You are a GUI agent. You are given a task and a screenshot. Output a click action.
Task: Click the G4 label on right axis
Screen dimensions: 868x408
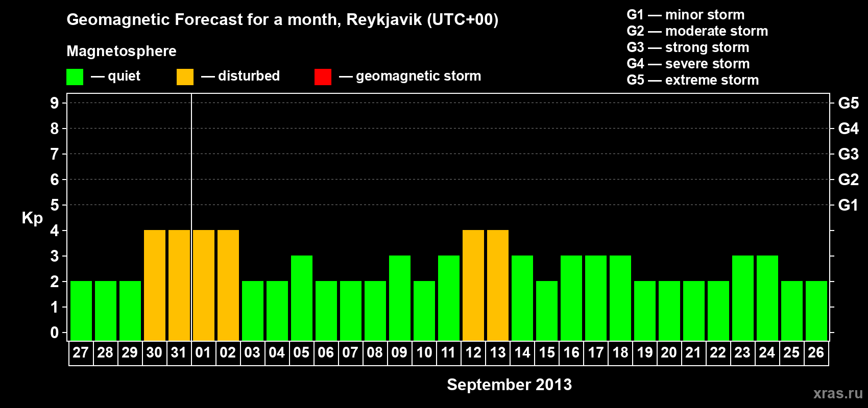(x=849, y=129)
